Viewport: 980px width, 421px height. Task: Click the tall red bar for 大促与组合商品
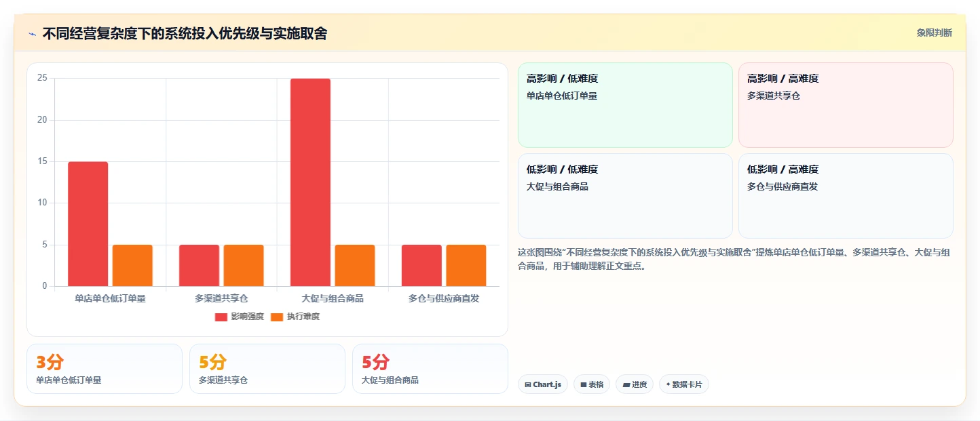pos(311,182)
